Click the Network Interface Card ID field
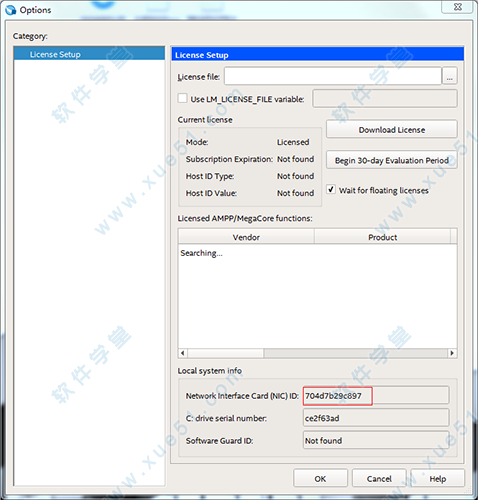This screenshot has width=478, height=500. (x=376, y=396)
